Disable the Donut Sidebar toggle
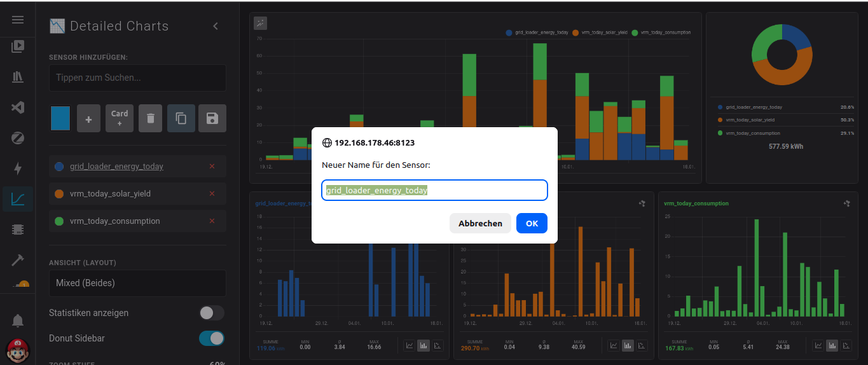Viewport: 868px width, 365px height. [211, 338]
